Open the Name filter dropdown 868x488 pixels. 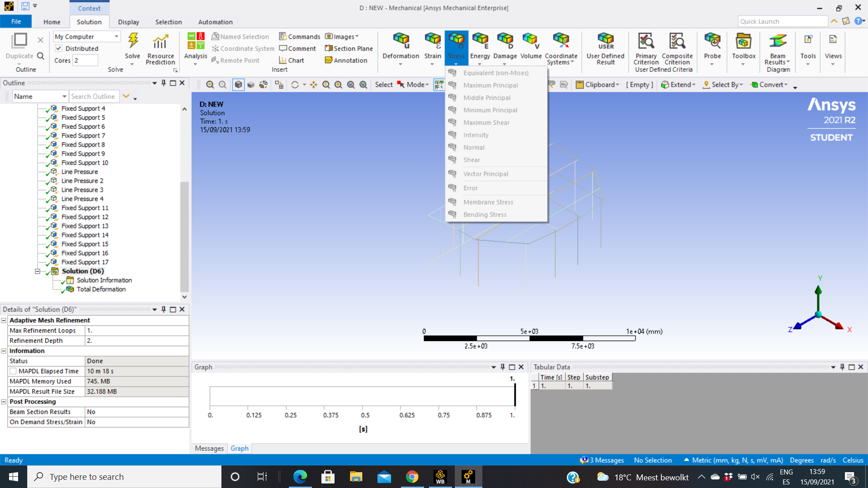tap(64, 97)
